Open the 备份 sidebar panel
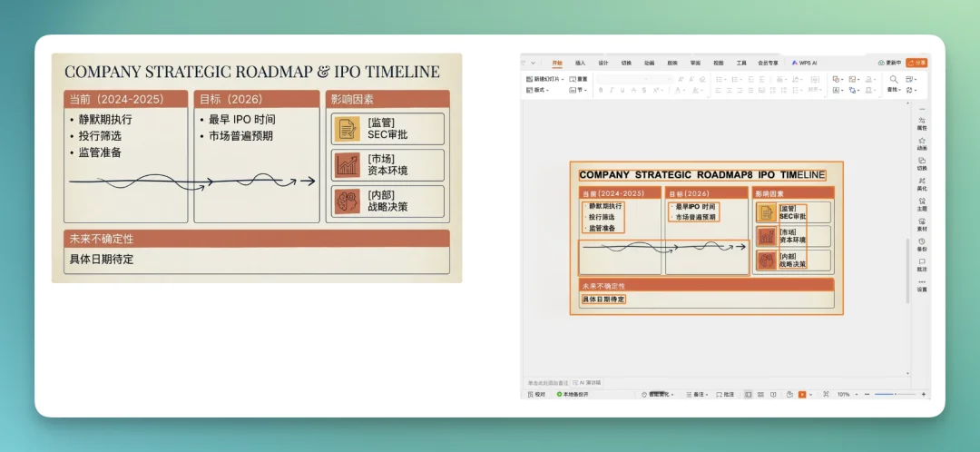 tap(922, 244)
